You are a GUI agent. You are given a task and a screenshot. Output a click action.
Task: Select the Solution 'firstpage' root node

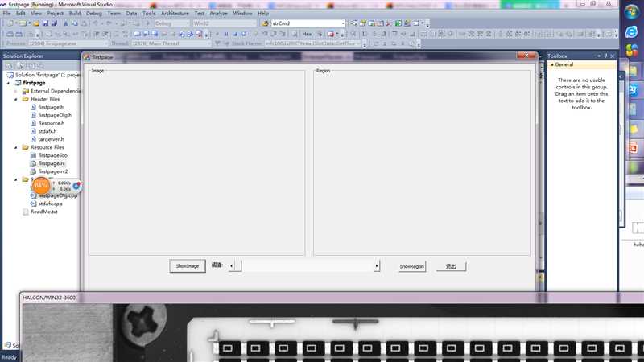(x=47, y=75)
